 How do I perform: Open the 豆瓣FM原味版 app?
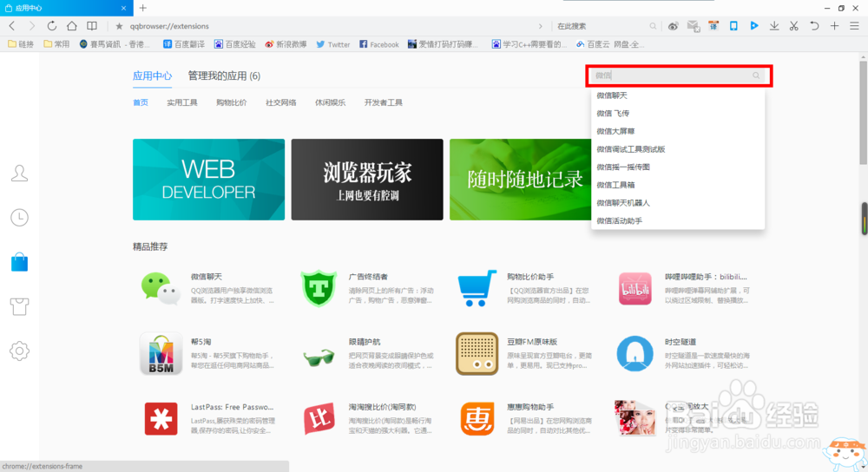(524, 354)
